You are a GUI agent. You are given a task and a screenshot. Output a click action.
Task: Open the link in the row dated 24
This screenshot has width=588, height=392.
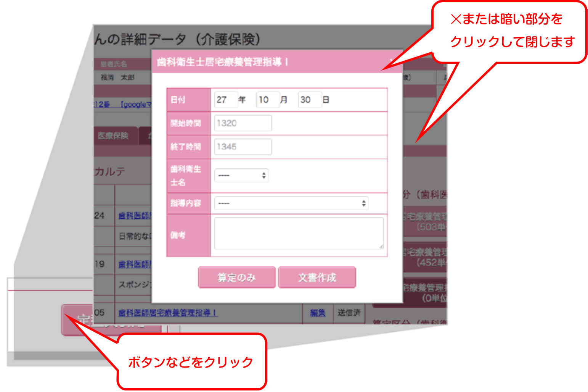[135, 216]
